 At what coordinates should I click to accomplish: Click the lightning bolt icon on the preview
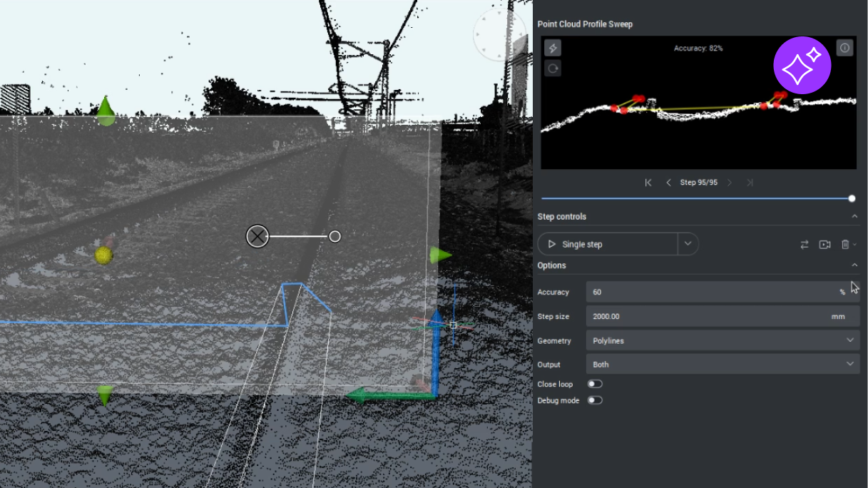pyautogui.click(x=553, y=48)
